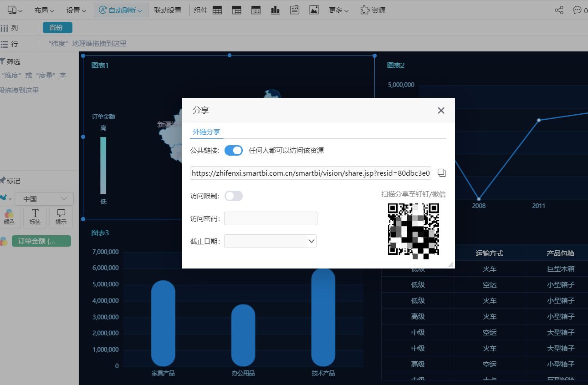Screen dimensions: 588x385
Task: Click the 行 rows shelf icon
Action: tap(5, 44)
